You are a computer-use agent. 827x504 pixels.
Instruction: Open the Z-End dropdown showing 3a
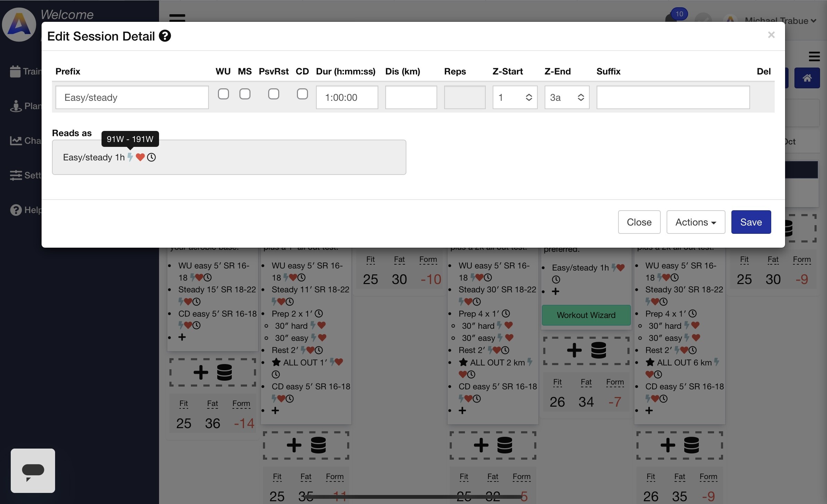tap(567, 97)
